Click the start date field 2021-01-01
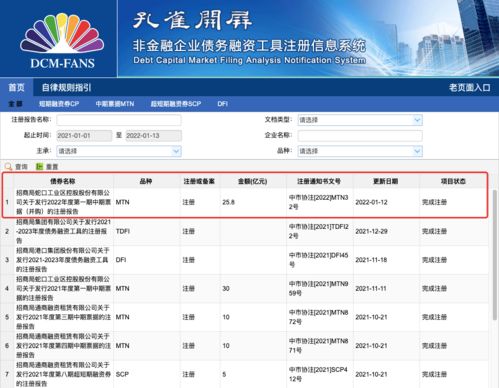The height and width of the screenshot is (388, 499). pos(84,136)
